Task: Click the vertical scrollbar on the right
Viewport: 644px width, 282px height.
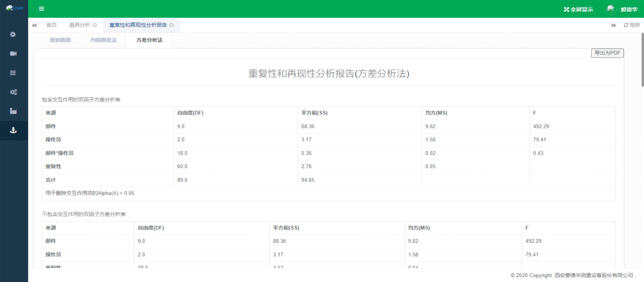Action: click(x=642, y=60)
